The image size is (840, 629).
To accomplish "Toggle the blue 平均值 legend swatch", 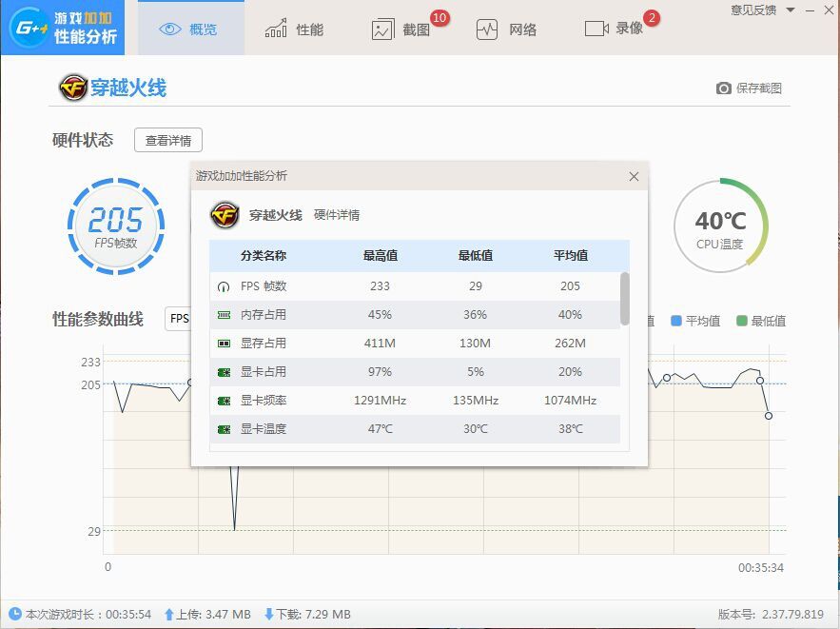I will pyautogui.click(x=676, y=321).
